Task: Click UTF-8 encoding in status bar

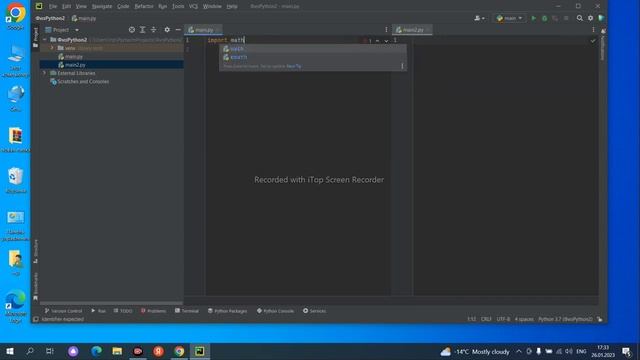Action: coord(503,319)
